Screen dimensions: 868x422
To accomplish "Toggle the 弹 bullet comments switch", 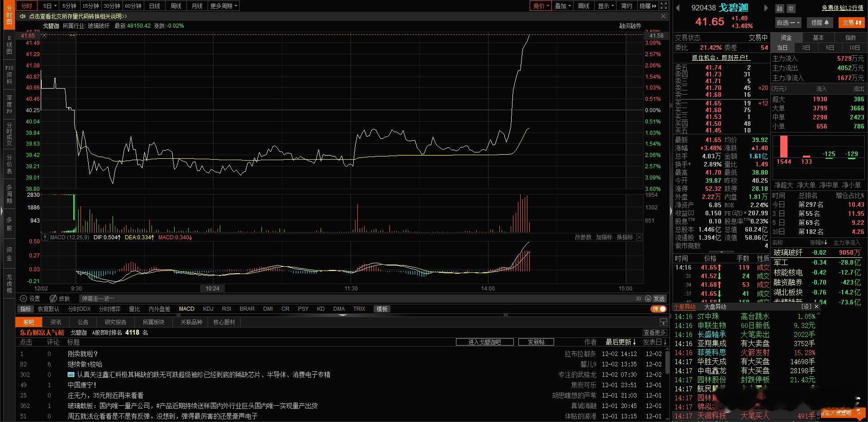I will pos(659,309).
